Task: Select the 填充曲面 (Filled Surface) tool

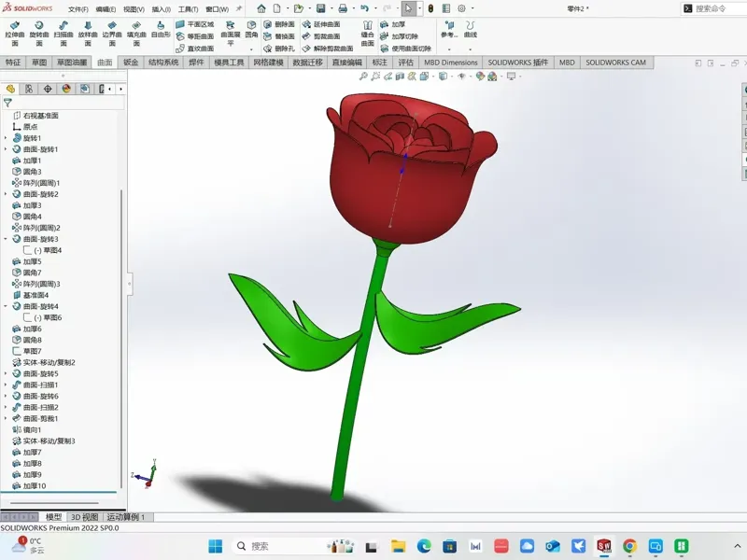Action: point(136,34)
